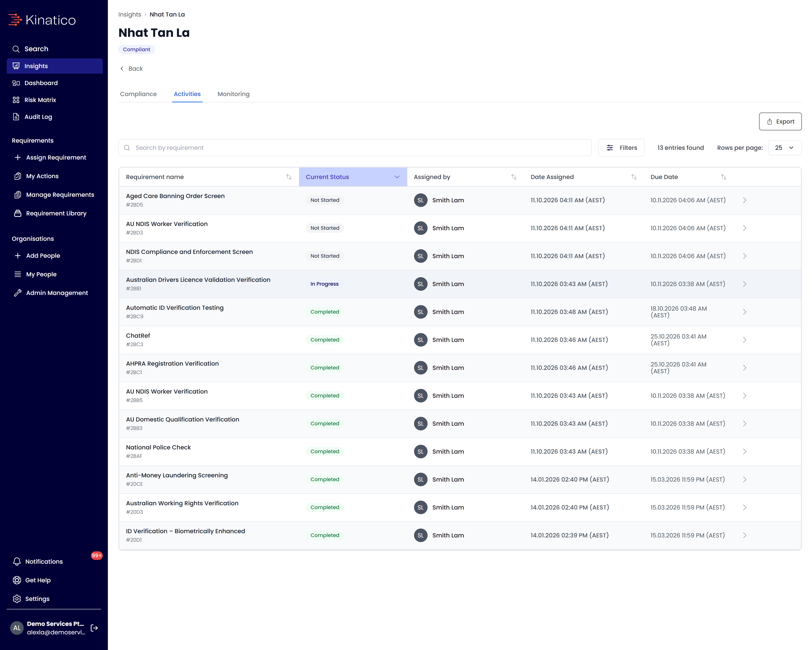
Task: Focus the Search by requirement field
Action: click(x=355, y=148)
